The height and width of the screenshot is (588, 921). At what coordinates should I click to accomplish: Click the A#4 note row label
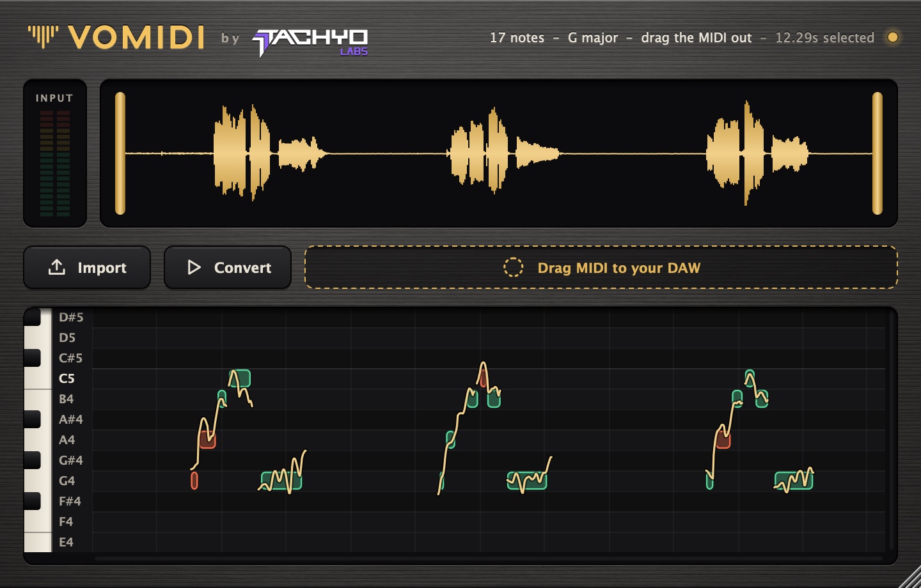point(70,419)
